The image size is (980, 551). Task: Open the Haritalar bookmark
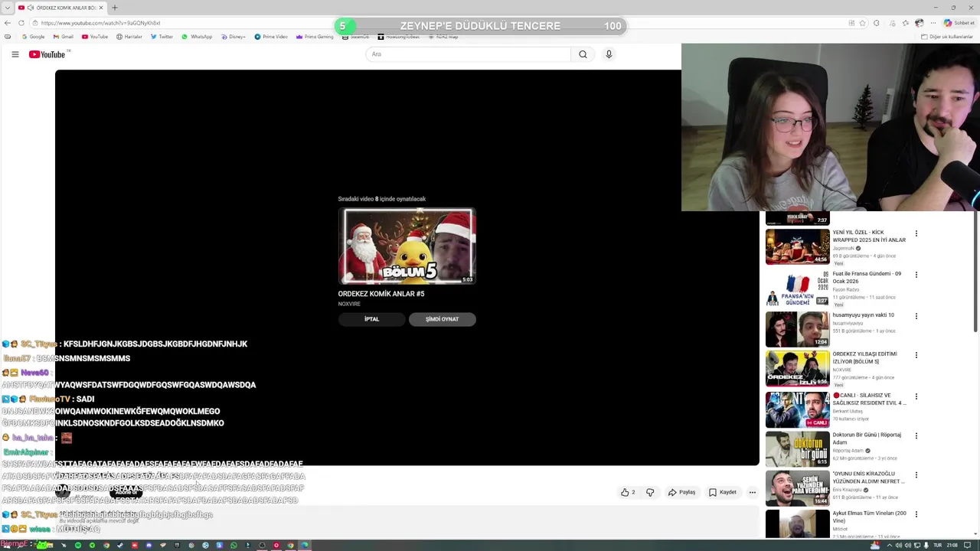129,37
